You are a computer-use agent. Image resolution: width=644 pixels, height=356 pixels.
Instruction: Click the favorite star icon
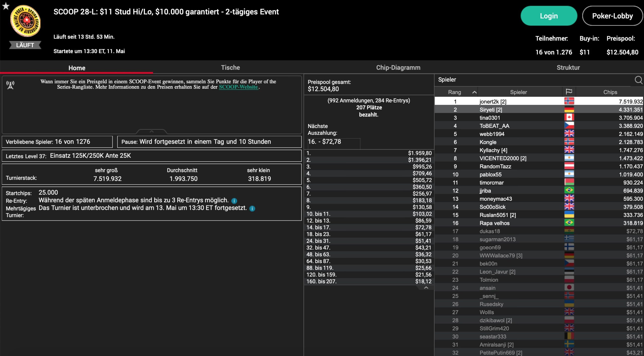[6, 6]
